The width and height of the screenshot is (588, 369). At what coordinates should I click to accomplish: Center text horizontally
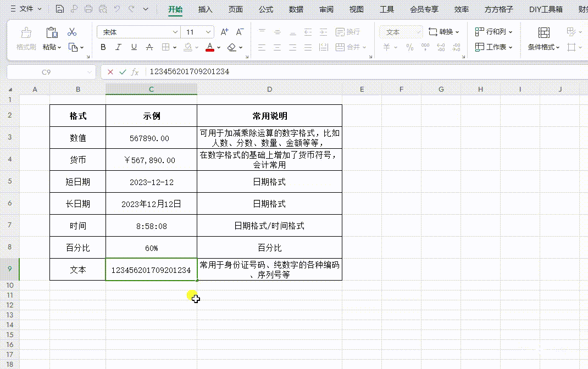click(x=277, y=47)
